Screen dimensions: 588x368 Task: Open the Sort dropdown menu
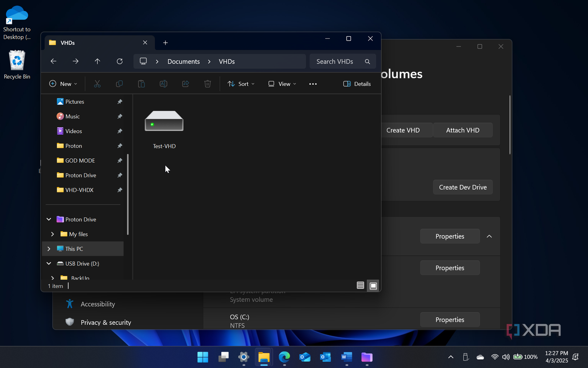click(x=241, y=84)
